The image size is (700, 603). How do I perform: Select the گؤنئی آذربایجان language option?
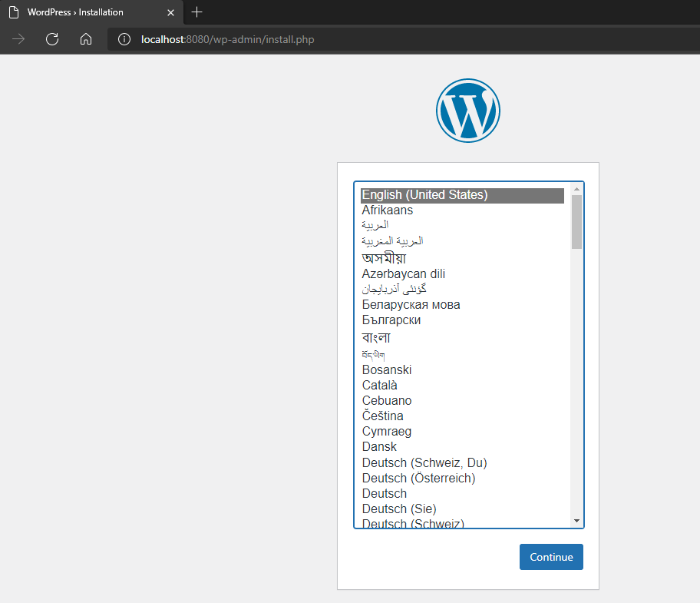462,289
